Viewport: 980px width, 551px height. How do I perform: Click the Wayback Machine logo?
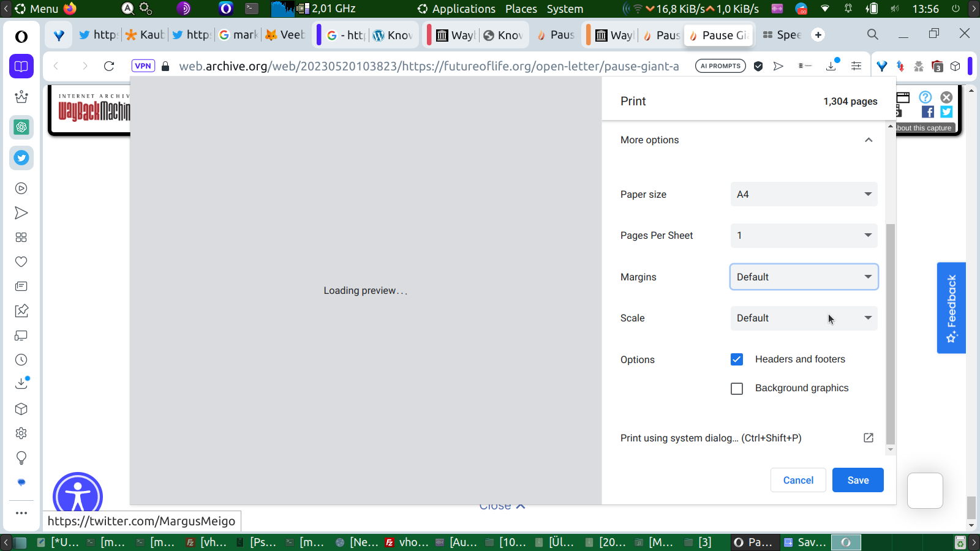pyautogui.click(x=94, y=108)
